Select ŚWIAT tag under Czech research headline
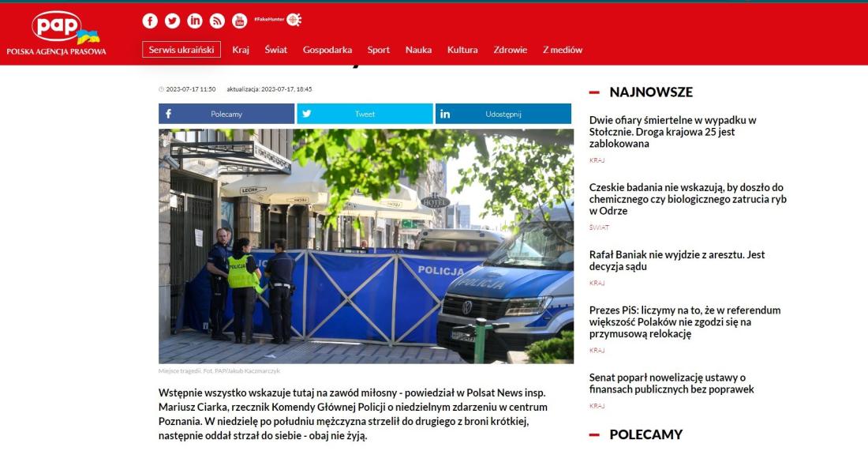The image size is (868, 451). click(x=599, y=227)
